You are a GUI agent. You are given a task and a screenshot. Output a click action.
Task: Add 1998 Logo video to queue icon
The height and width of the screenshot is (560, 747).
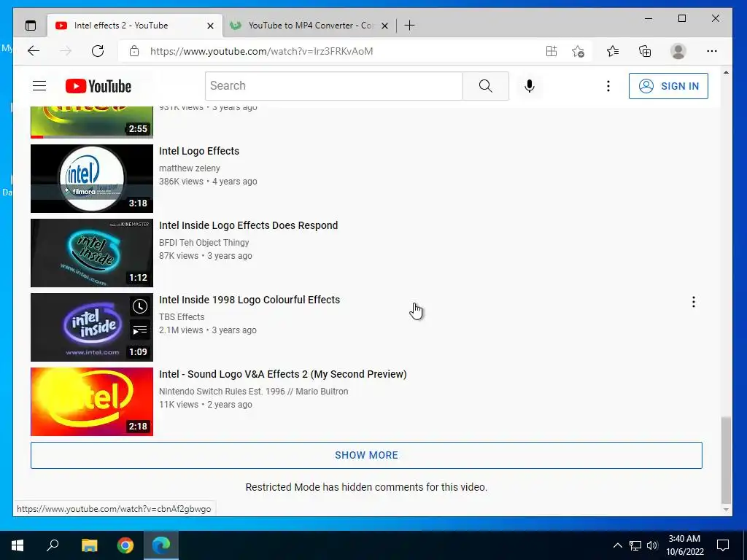[139, 330]
